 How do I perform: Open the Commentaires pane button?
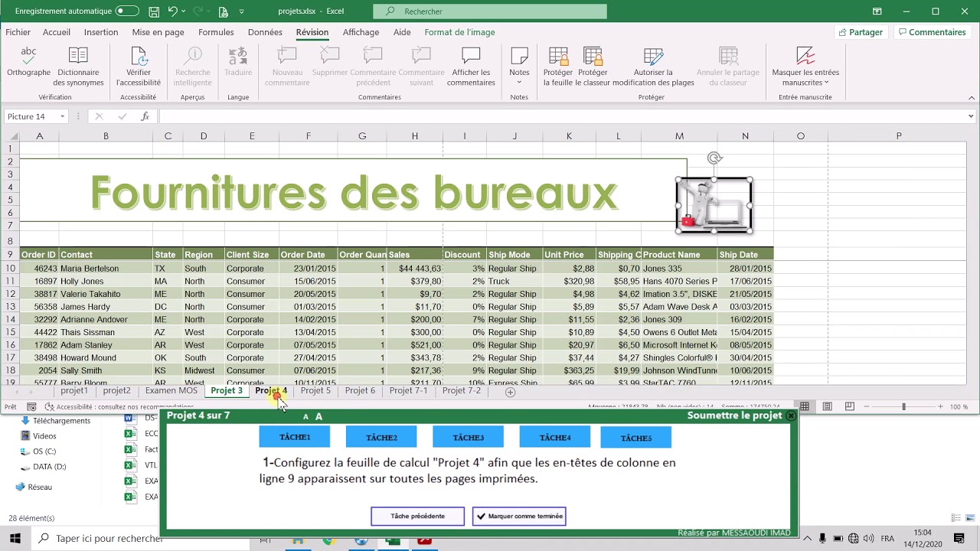[932, 32]
